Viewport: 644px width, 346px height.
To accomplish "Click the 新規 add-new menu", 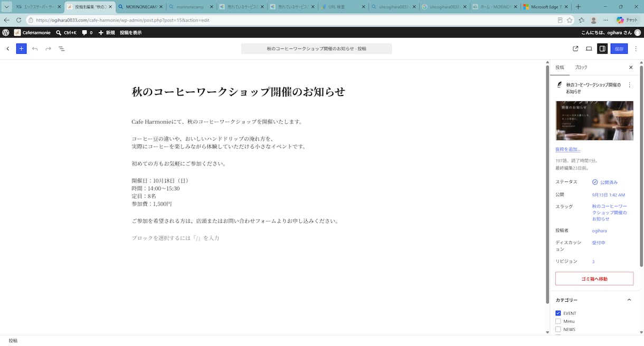I will point(106,33).
